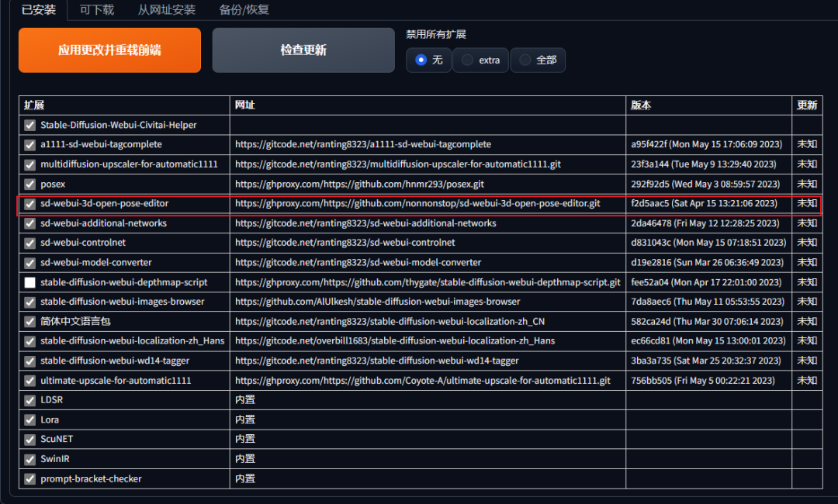
Task: Open the sd-webui-model-converter gitcode URL
Action: (x=358, y=262)
